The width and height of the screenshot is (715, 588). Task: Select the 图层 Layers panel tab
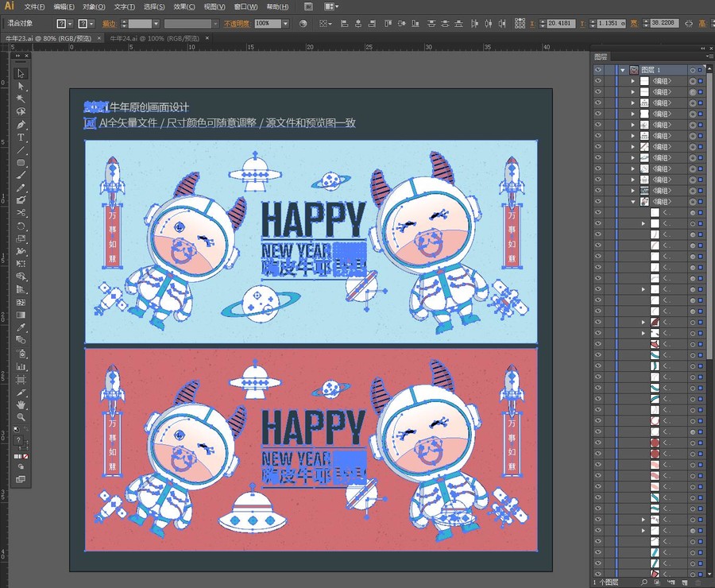[601, 56]
